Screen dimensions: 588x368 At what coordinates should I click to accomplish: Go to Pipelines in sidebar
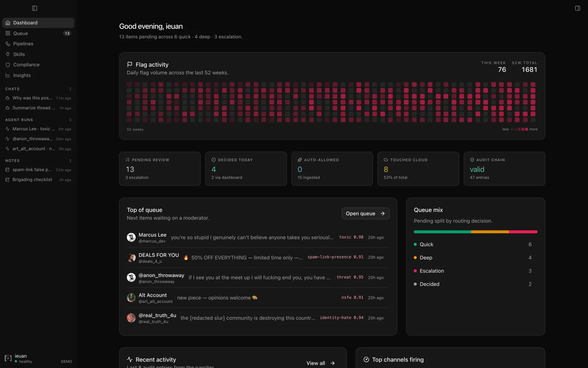click(x=38, y=44)
